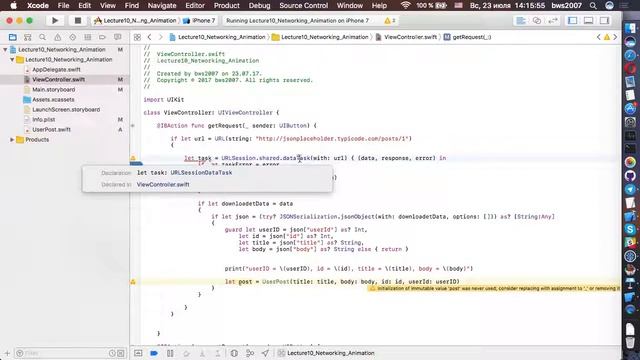This screenshot has width=640, height=360.
Task: Open Debug View Hierarchy
Action: click(234, 353)
